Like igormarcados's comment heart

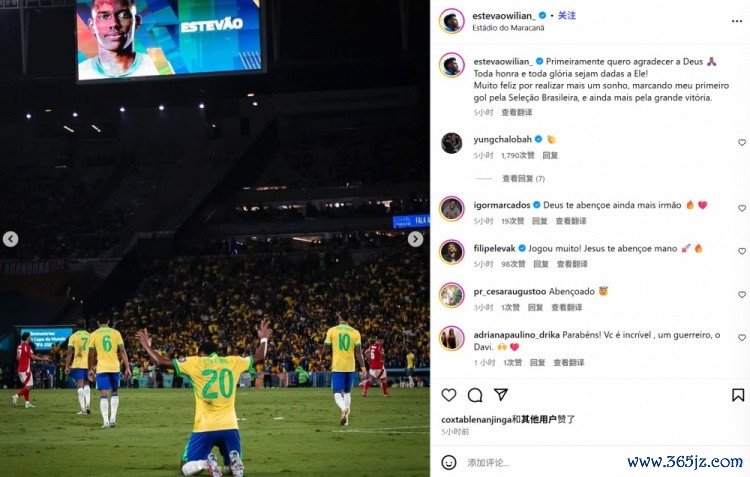coord(742,208)
